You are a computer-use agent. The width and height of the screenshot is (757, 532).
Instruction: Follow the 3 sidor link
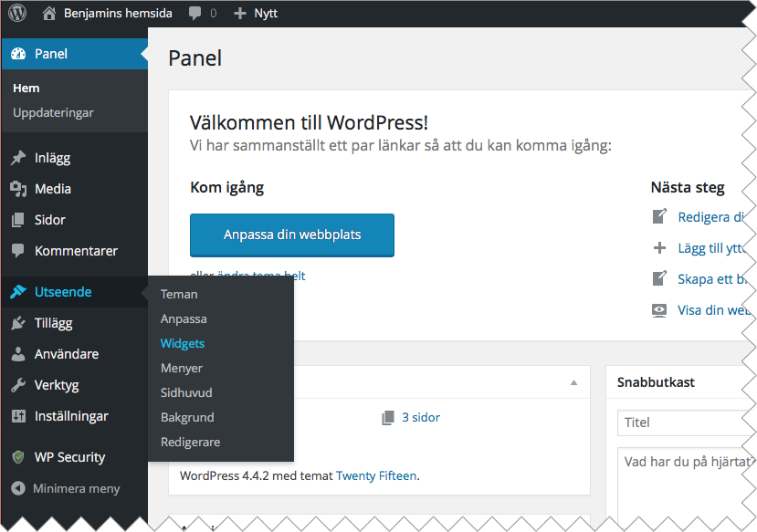coord(420,418)
